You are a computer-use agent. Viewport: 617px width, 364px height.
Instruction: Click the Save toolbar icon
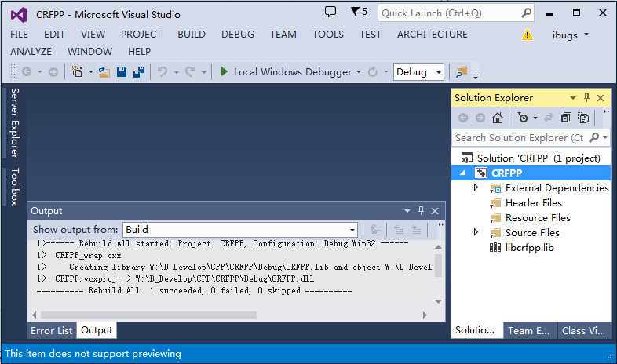coord(122,72)
